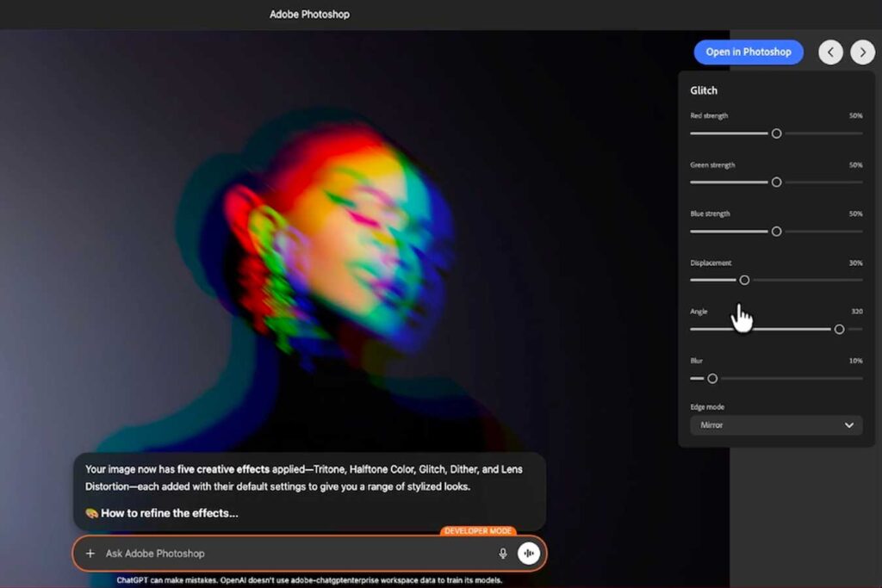Image resolution: width=882 pixels, height=588 pixels.
Task: Click the plus icon in the chat bar
Action: 90,554
